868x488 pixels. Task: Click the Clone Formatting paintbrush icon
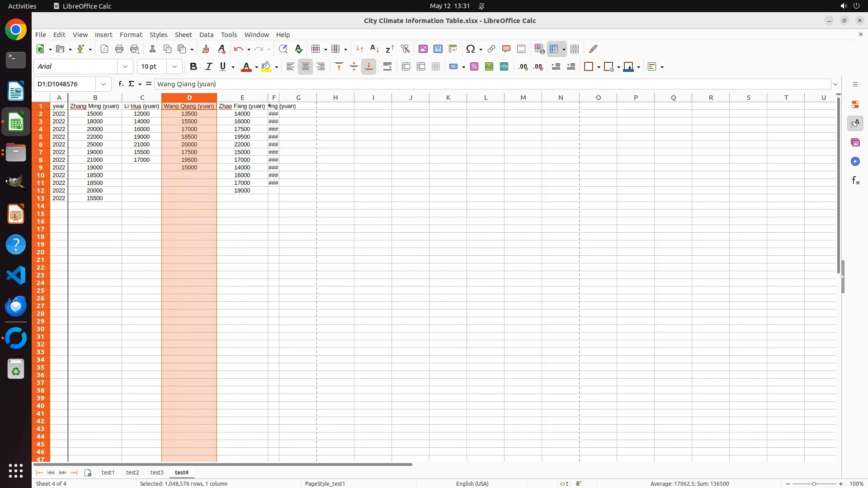click(206, 49)
